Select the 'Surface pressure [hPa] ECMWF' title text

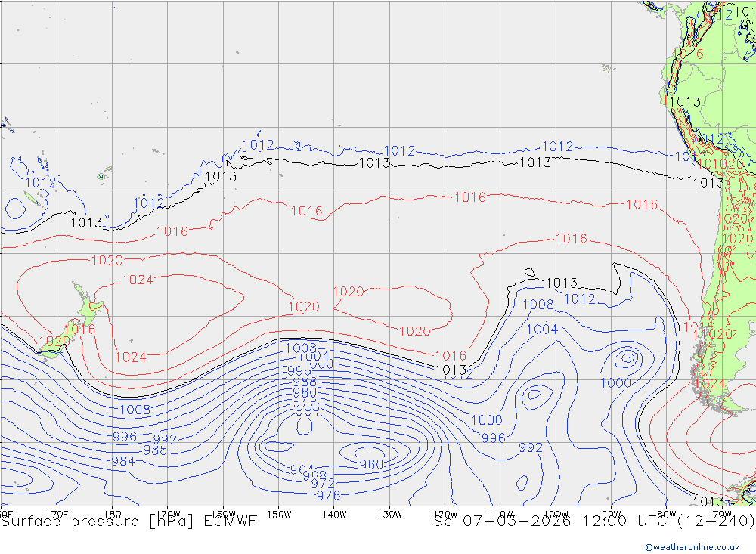click(129, 522)
